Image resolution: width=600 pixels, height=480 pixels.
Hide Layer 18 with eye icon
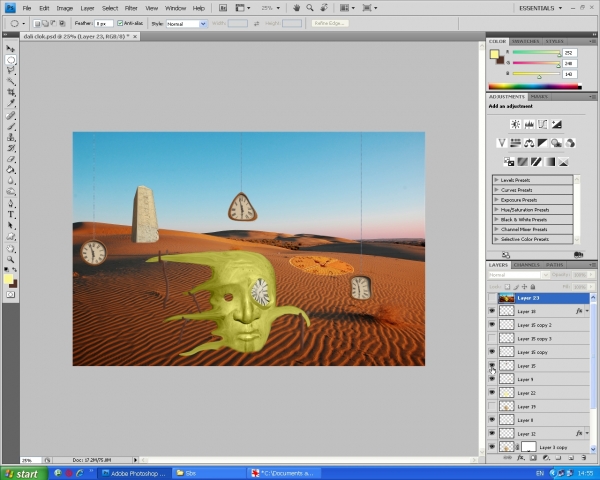pyautogui.click(x=492, y=311)
